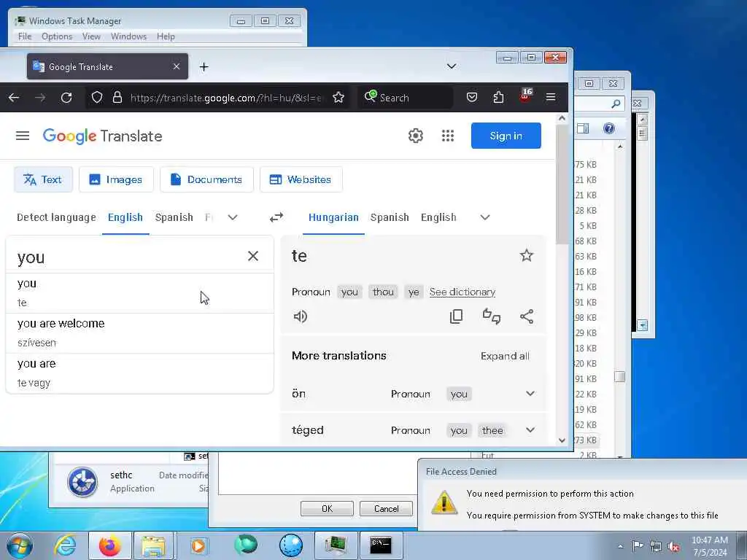Open Task Manager Windows menu
This screenshot has height=560, width=747.
pyautogui.click(x=128, y=36)
